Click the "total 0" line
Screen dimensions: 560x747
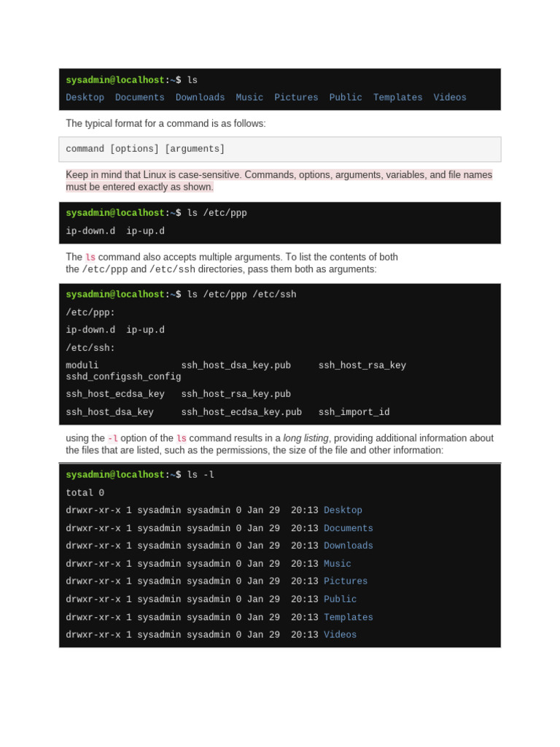[85, 493]
